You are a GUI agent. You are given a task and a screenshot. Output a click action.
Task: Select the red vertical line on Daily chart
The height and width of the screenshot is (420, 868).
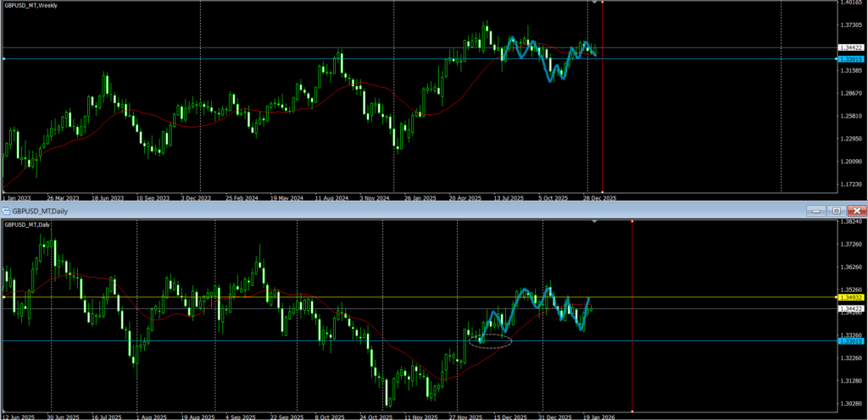click(632, 356)
